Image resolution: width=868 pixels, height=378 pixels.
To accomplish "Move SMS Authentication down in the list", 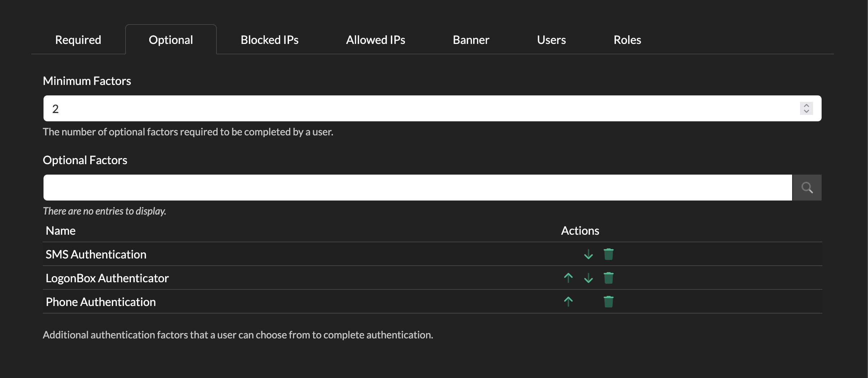I will [588, 255].
